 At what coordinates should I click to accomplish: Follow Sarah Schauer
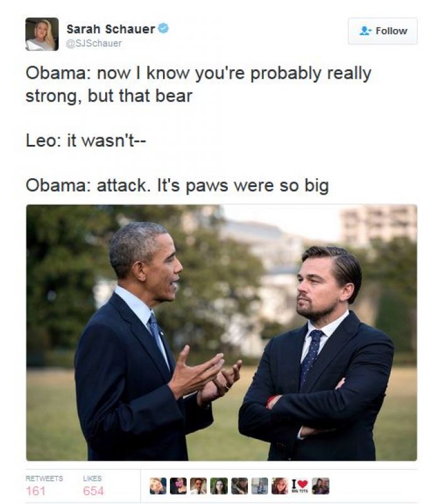pyautogui.click(x=383, y=31)
